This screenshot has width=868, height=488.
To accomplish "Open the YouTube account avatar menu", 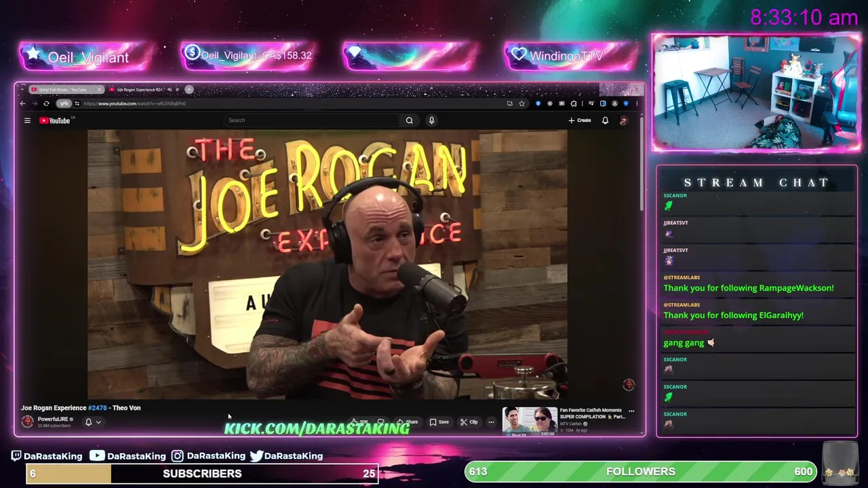I will click(x=624, y=121).
